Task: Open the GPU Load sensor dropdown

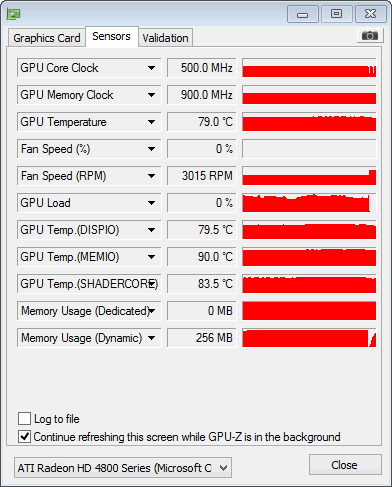Action: (151, 203)
